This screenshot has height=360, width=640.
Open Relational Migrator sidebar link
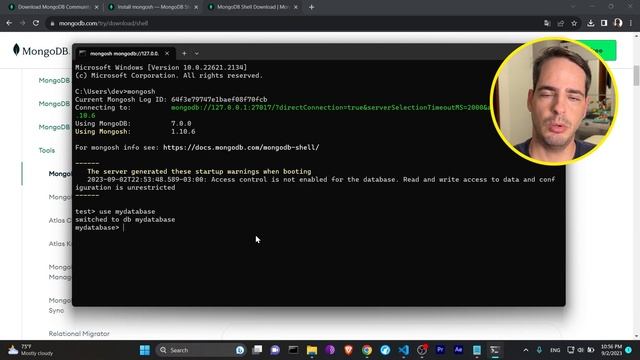tap(79, 333)
